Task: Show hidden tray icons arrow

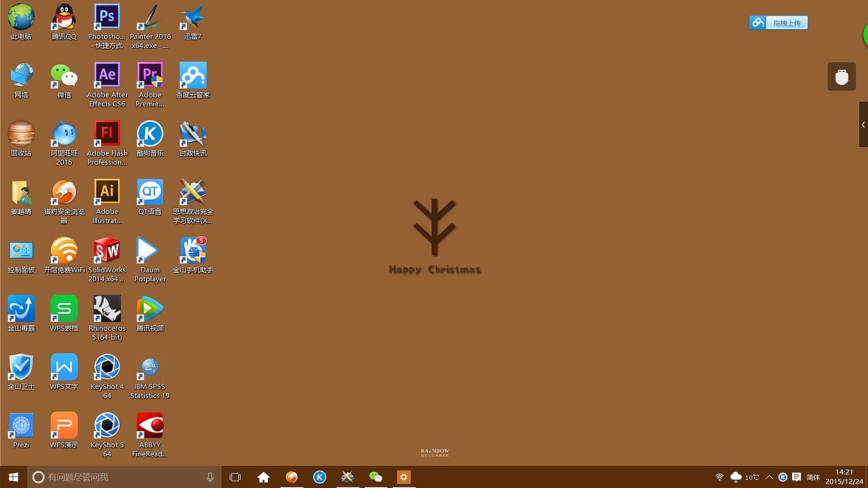Action: click(x=769, y=477)
